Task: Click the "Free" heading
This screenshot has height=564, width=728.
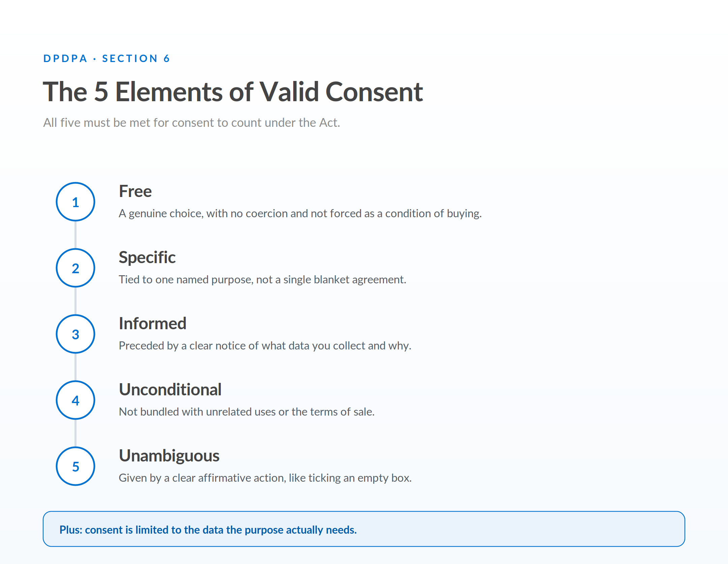Action: click(135, 191)
